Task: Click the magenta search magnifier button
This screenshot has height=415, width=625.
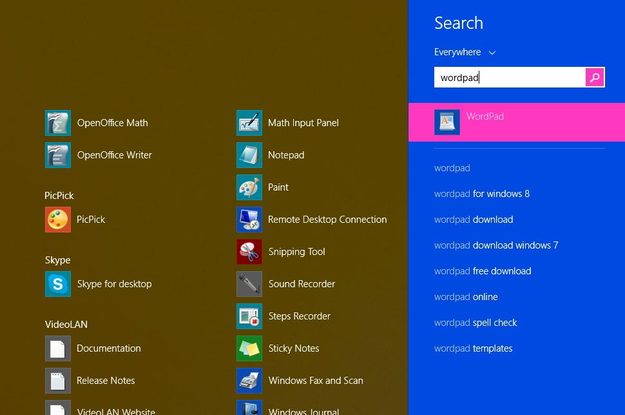Action: [595, 77]
